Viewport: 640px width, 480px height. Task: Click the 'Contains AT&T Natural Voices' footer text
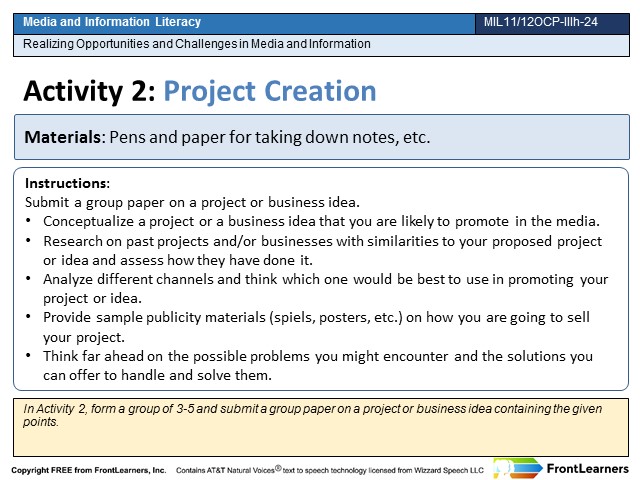pos(329,470)
